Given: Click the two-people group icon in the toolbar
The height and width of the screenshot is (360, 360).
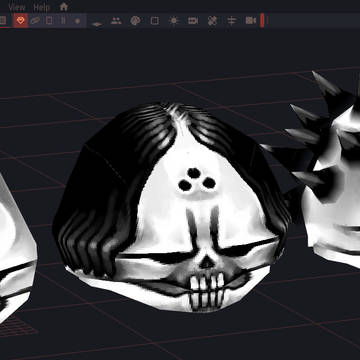Looking at the screenshot, I should (x=116, y=21).
